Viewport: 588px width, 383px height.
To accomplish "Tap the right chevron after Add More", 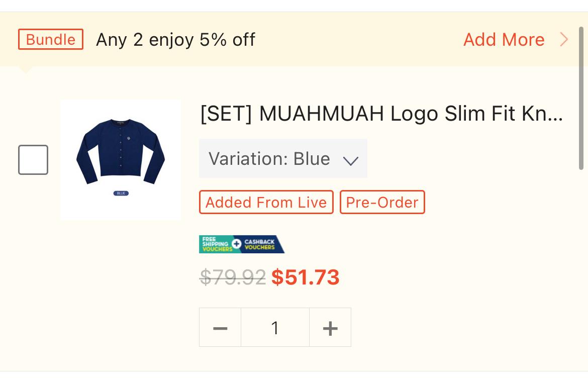I will coord(564,40).
